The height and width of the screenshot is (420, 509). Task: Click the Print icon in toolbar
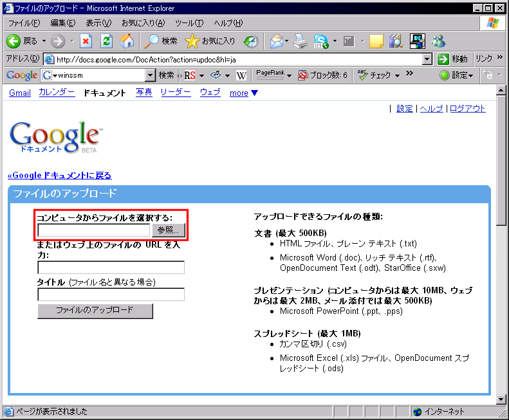coord(301,41)
